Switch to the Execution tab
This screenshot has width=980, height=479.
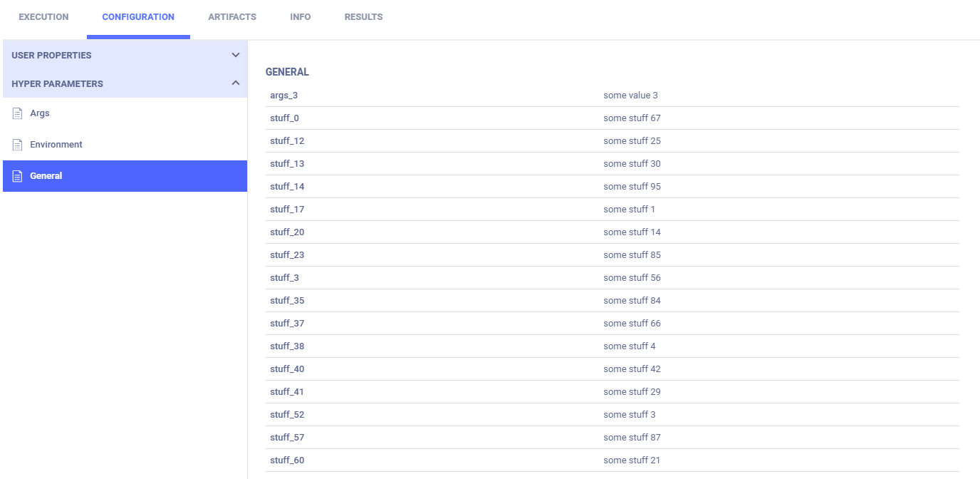coord(43,17)
